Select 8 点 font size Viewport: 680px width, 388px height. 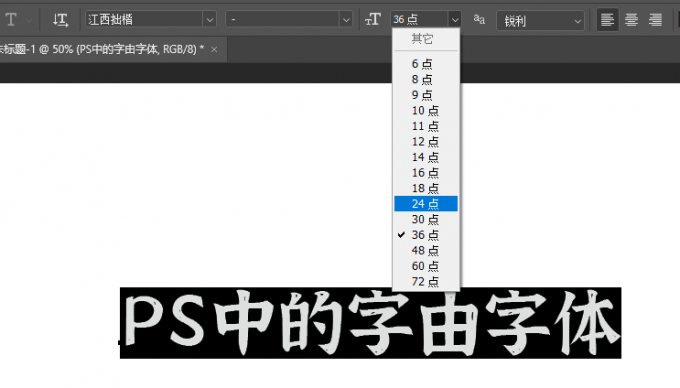[426, 80]
